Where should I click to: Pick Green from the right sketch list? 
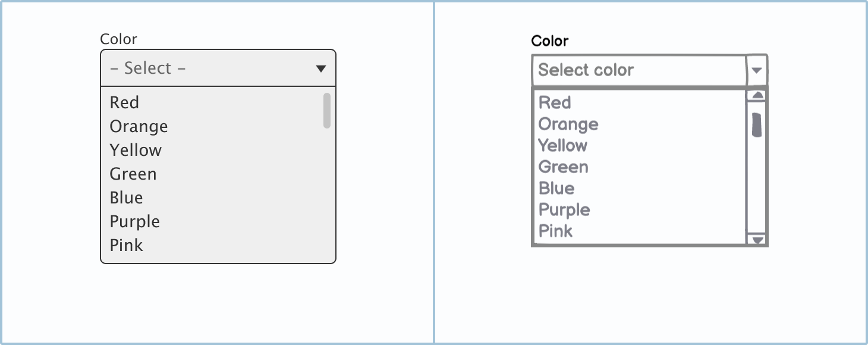pyautogui.click(x=563, y=167)
